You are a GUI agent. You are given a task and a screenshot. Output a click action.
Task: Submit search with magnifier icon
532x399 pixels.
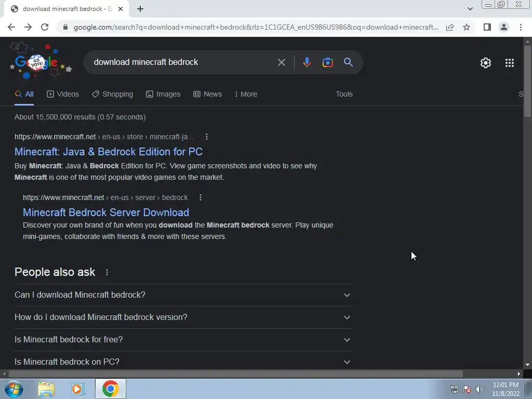(349, 62)
